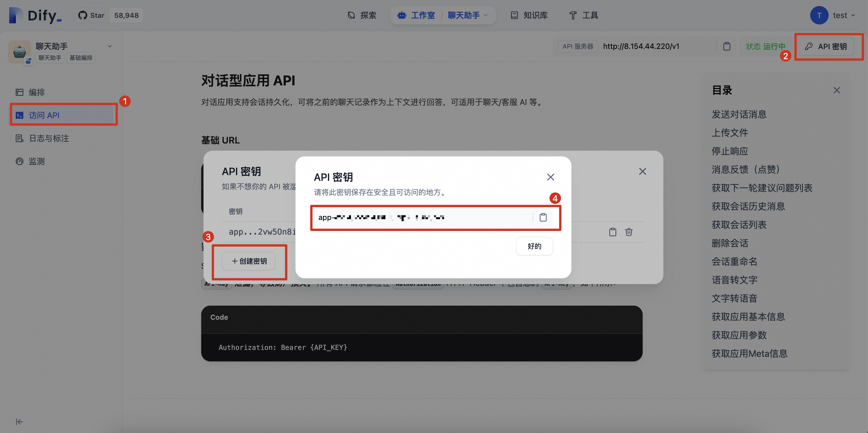Click the 好的 confirm button
This screenshot has width=868, height=433.
534,246
